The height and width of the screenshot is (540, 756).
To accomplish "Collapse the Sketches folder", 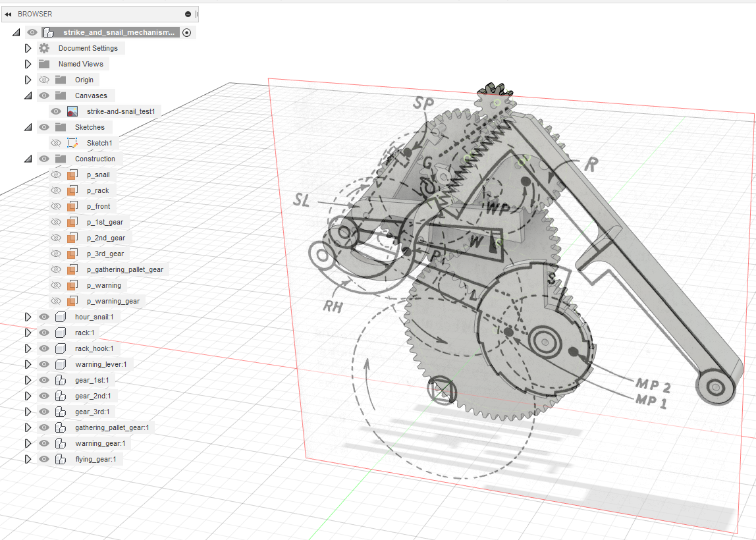I will 28,127.
